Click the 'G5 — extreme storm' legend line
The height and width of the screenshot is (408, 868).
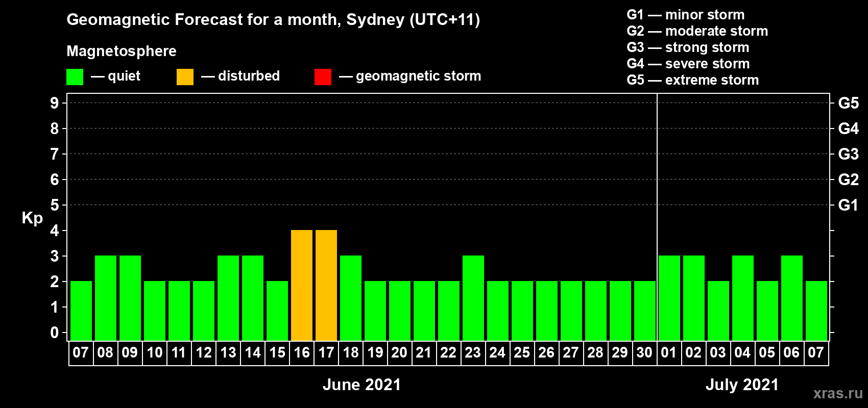[693, 80]
